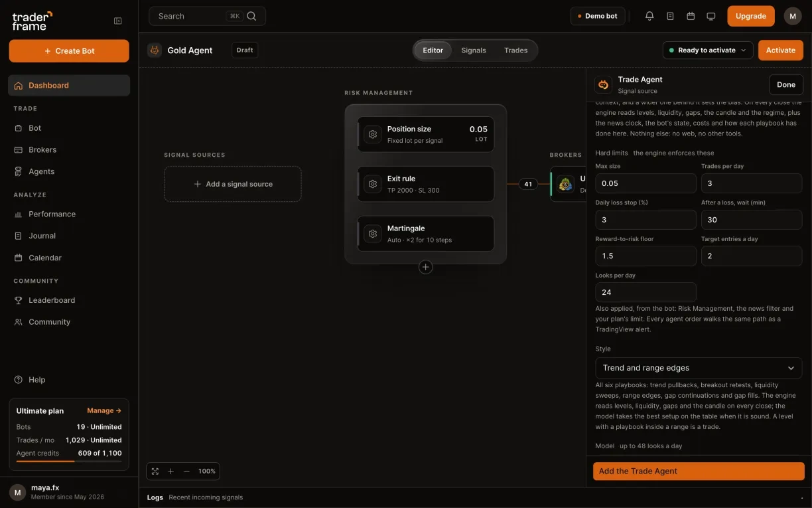Open Performance in the sidebar
This screenshot has height=508, width=812.
(x=69, y=214)
